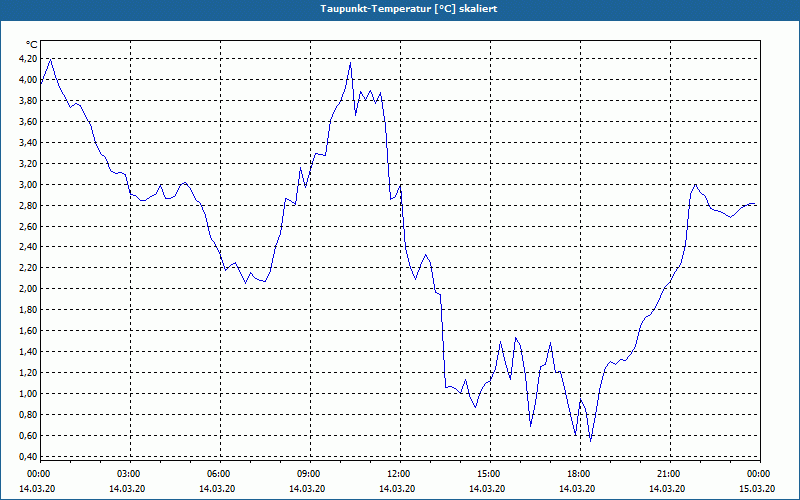Click the '3,80' y-axis value
The image size is (800, 500).
point(28,101)
